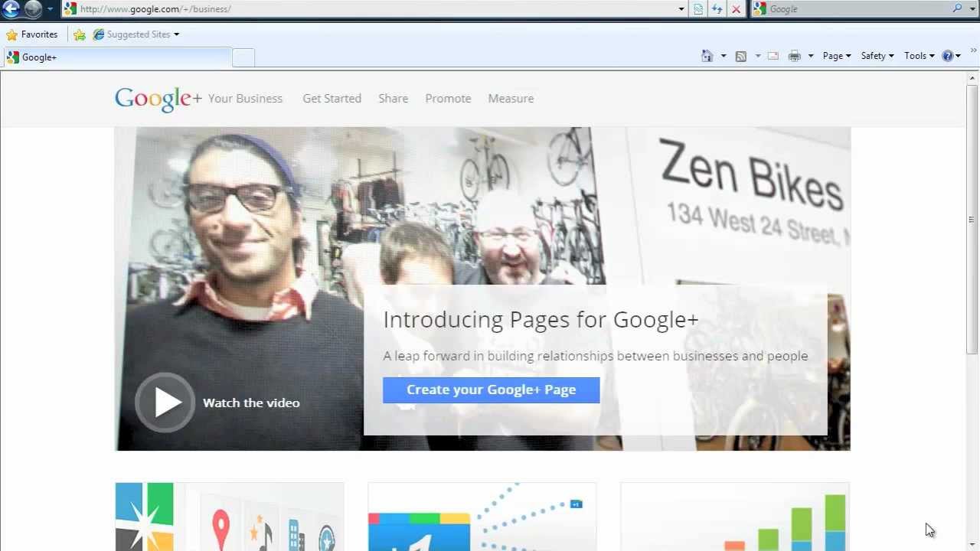Image resolution: width=980 pixels, height=551 pixels.
Task: Refresh the page with the refresh icon
Action: pos(717,9)
